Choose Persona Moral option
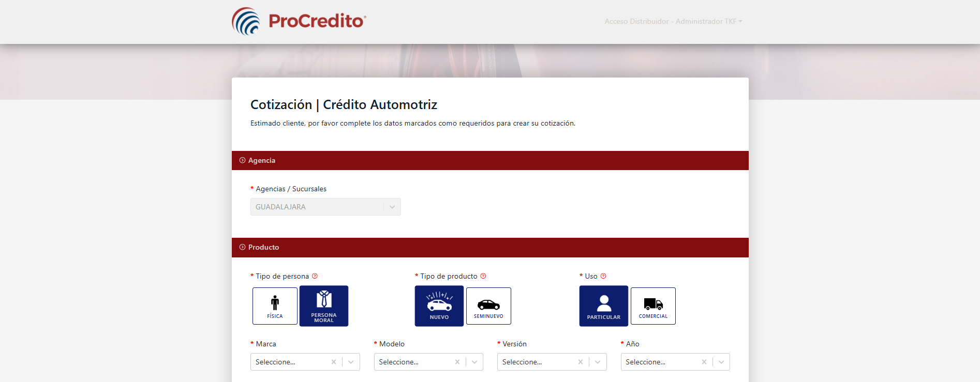980x382 pixels. click(324, 306)
